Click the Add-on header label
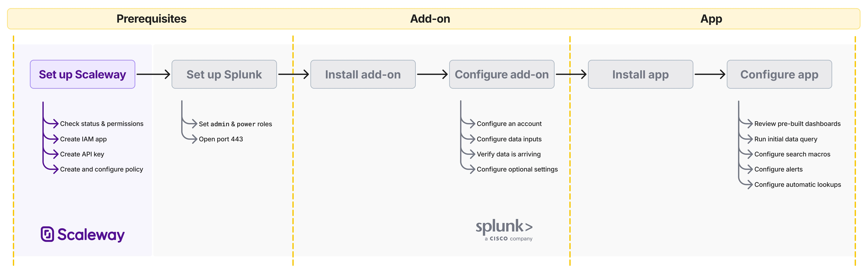Image resolution: width=868 pixels, height=274 pixels. click(430, 19)
